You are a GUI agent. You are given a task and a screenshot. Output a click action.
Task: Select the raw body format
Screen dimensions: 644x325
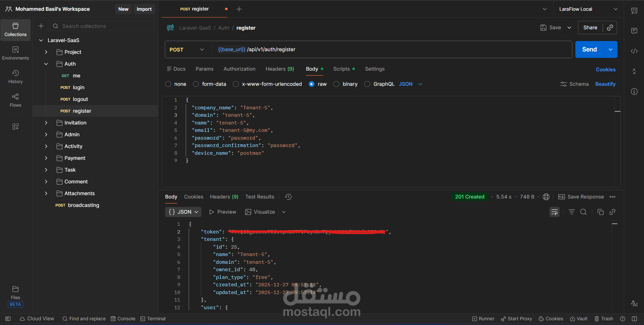tap(312, 84)
